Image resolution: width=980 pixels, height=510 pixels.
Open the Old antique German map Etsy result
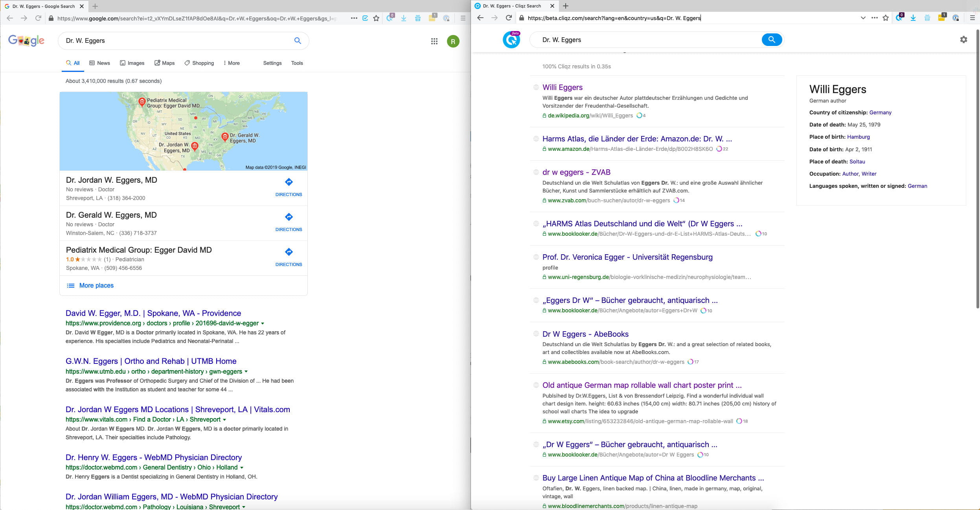click(642, 385)
